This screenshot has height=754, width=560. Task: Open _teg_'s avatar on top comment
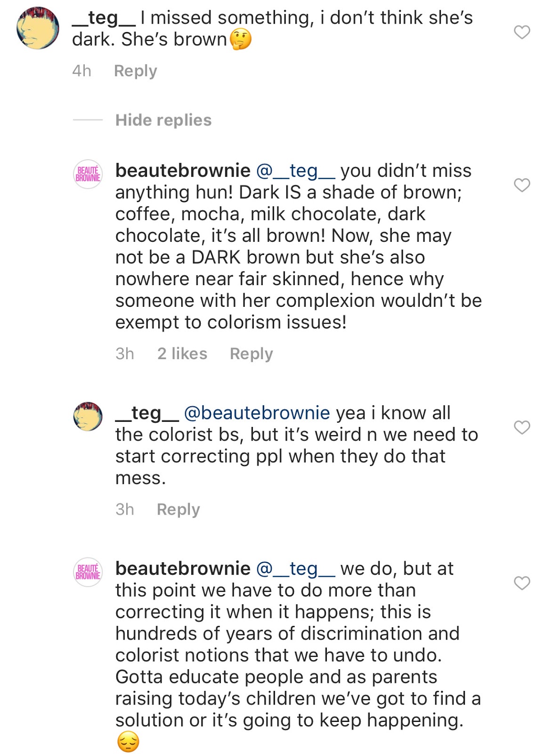click(x=38, y=28)
